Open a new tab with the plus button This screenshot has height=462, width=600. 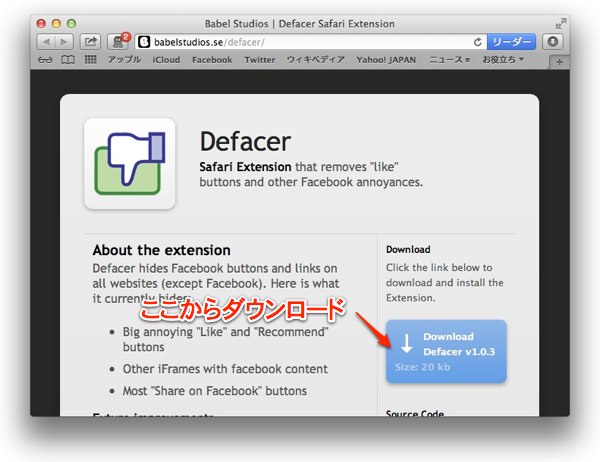[x=559, y=62]
